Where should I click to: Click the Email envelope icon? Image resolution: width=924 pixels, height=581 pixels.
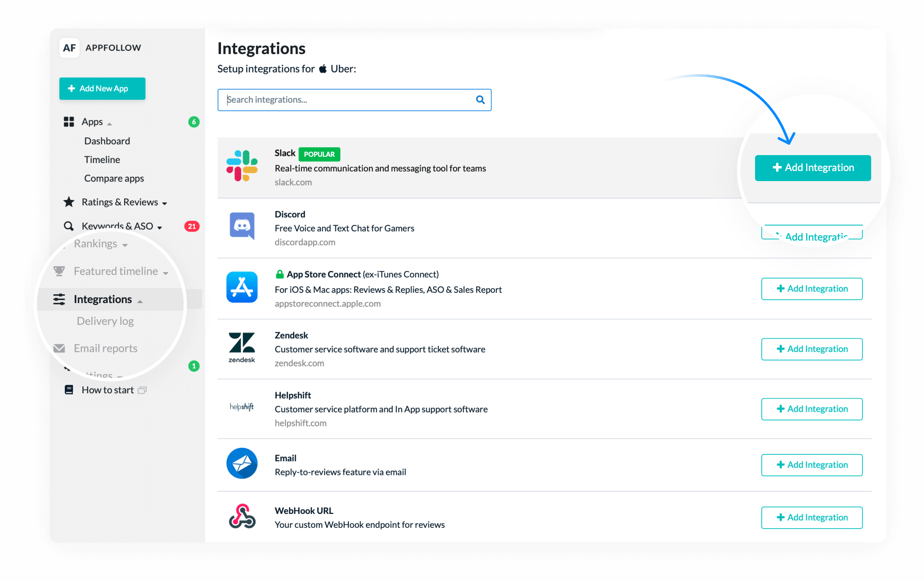[x=242, y=463]
